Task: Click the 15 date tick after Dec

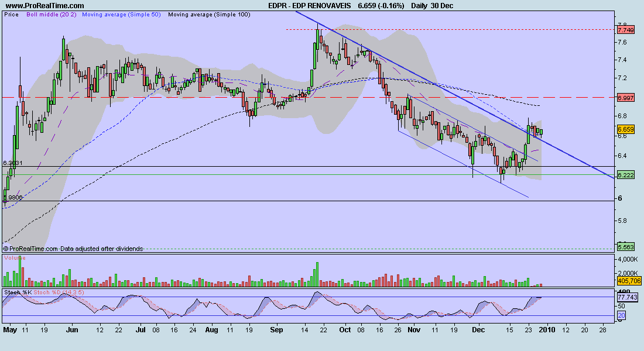Action: (509, 330)
